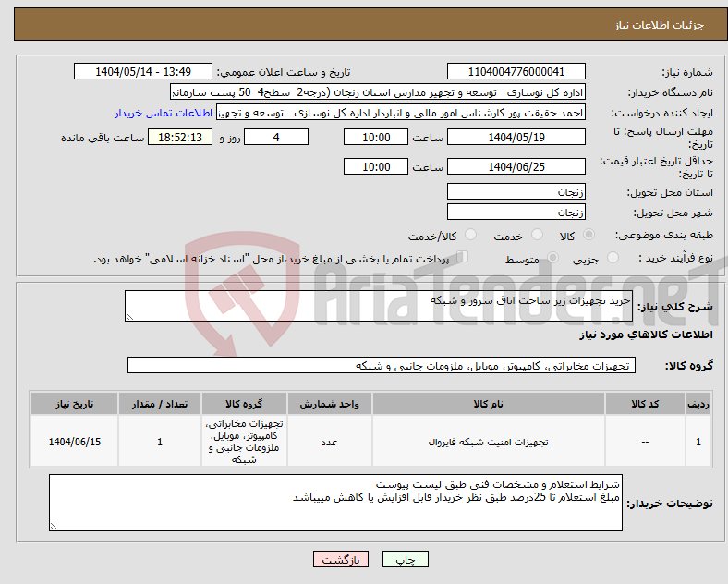This screenshot has width=728, height=584.
Task: Click the response deadline time 10:00 field
Action: pyautogui.click(x=376, y=138)
